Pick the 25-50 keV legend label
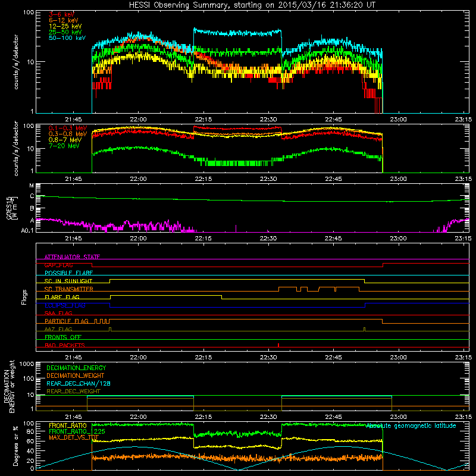476x476 pixels. 65,32
